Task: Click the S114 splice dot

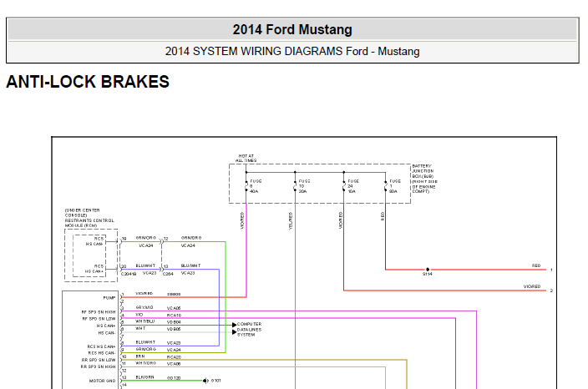Action: point(428,270)
